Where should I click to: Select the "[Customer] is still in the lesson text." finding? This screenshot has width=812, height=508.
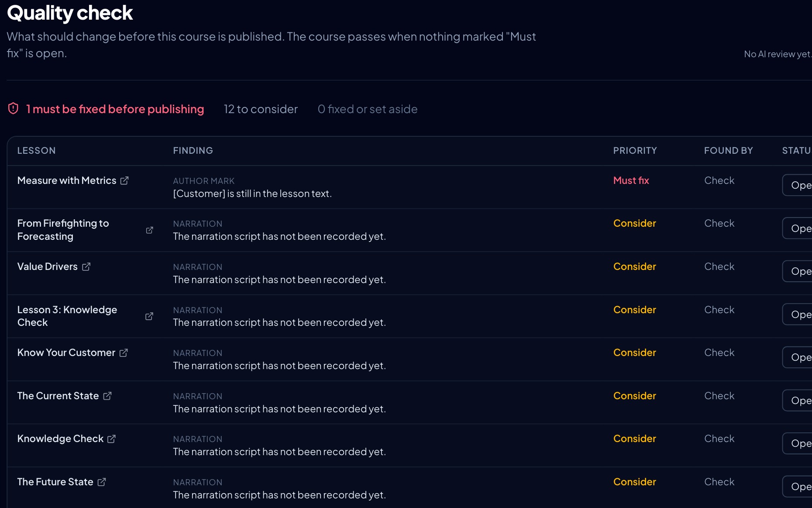pos(252,194)
